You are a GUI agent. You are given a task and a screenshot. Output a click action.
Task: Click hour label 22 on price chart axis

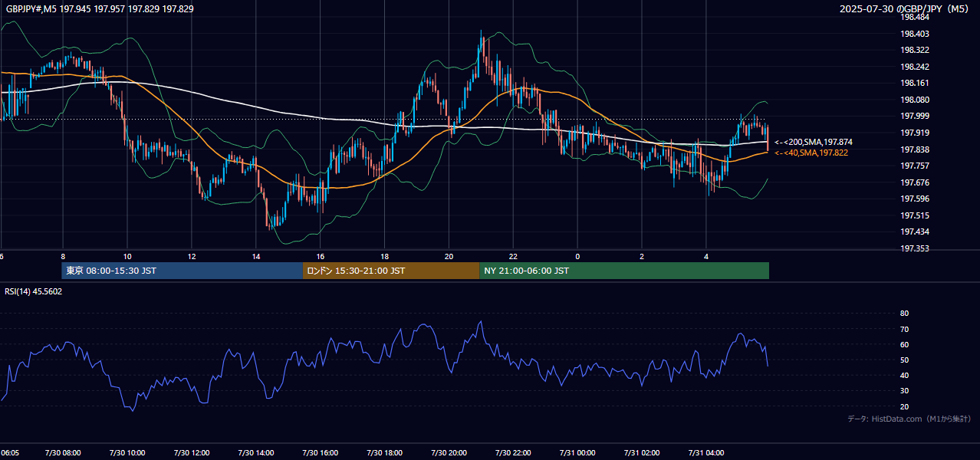pos(514,256)
